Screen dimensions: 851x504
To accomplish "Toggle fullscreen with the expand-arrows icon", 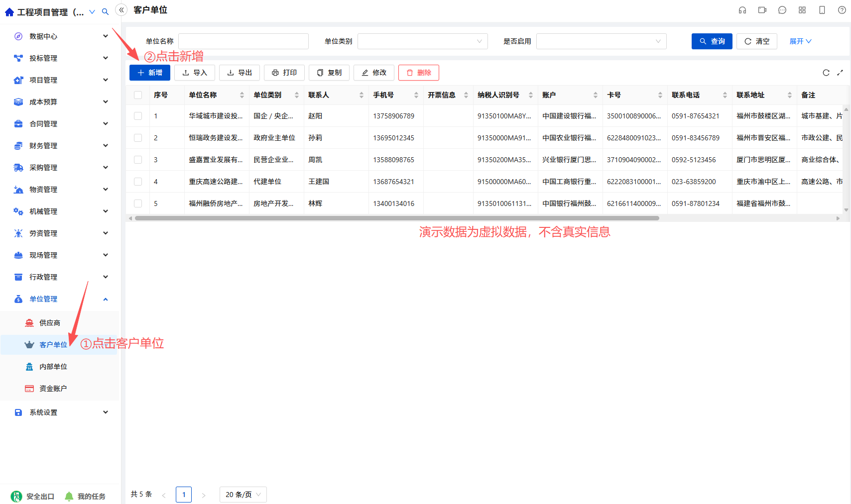I will click(840, 73).
